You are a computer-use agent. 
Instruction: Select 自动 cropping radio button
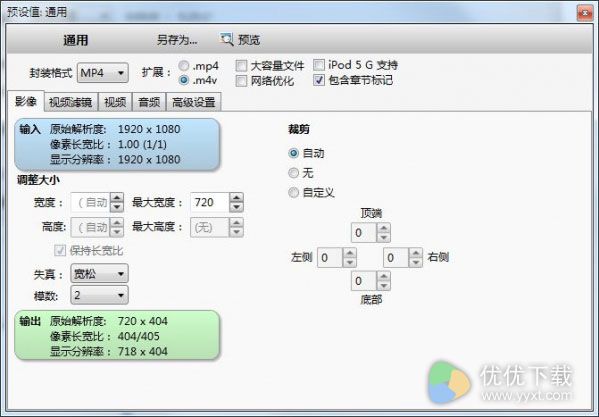coord(293,154)
